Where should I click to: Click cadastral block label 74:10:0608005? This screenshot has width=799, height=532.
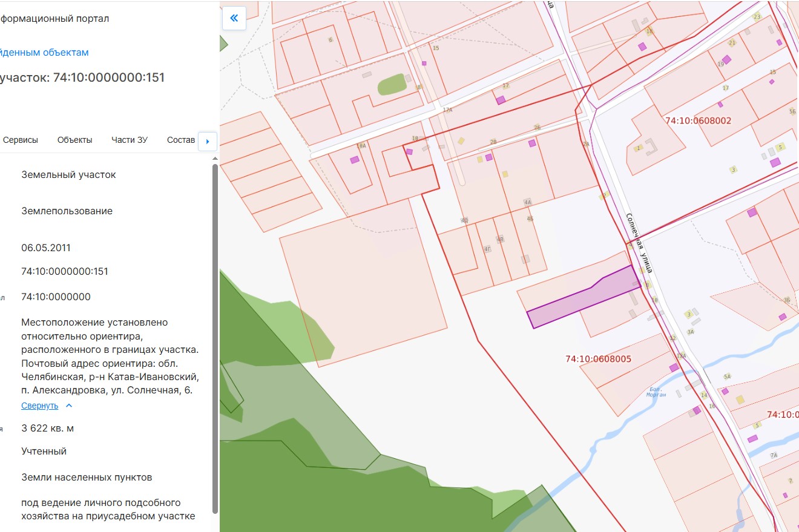[x=598, y=359]
